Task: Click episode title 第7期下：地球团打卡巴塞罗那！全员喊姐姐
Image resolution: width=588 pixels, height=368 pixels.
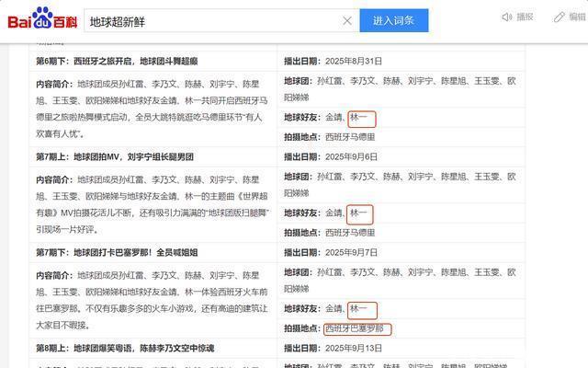Action: (x=117, y=252)
